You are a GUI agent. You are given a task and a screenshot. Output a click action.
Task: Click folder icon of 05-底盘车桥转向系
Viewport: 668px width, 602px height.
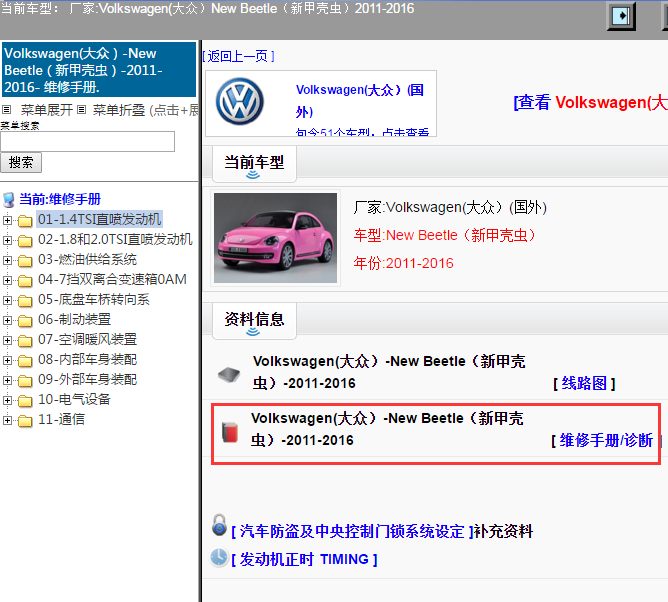(25, 300)
